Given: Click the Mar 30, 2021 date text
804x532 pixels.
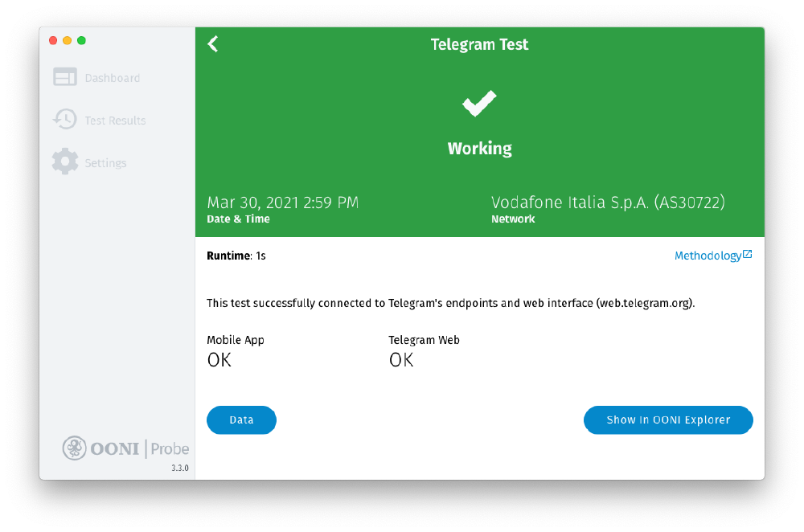Looking at the screenshot, I should point(283,203).
